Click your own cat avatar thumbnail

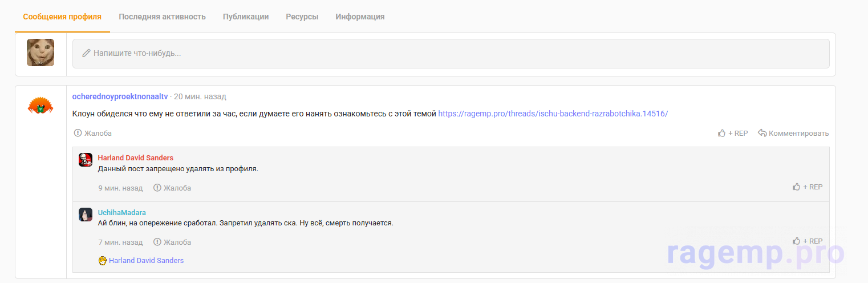coord(40,52)
